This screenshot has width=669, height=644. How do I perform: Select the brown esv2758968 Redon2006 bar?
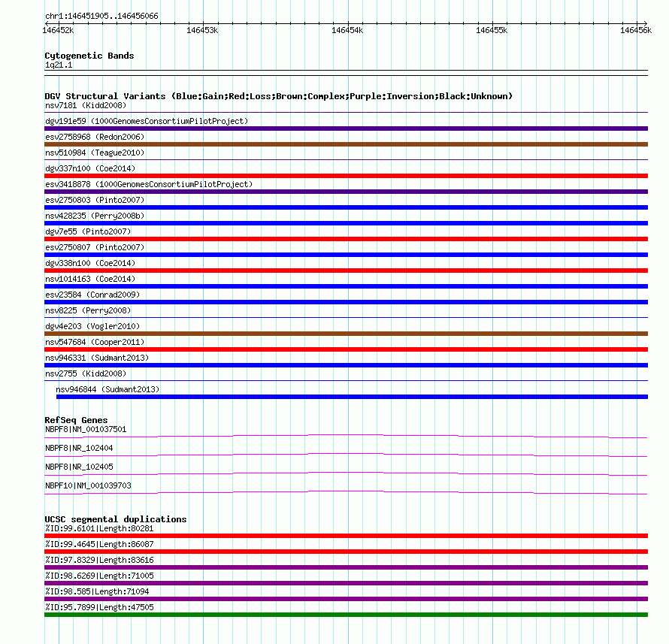[346, 144]
